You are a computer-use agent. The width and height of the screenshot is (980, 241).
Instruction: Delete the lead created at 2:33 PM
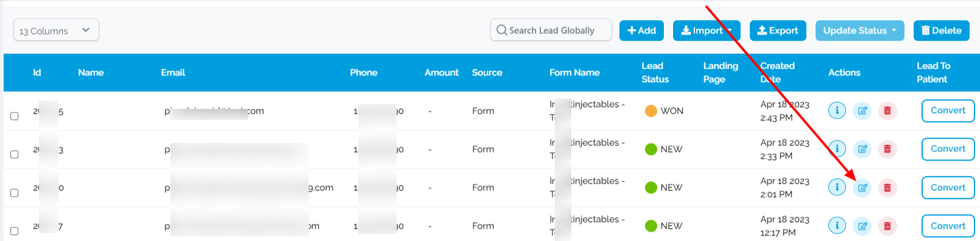[x=887, y=149]
